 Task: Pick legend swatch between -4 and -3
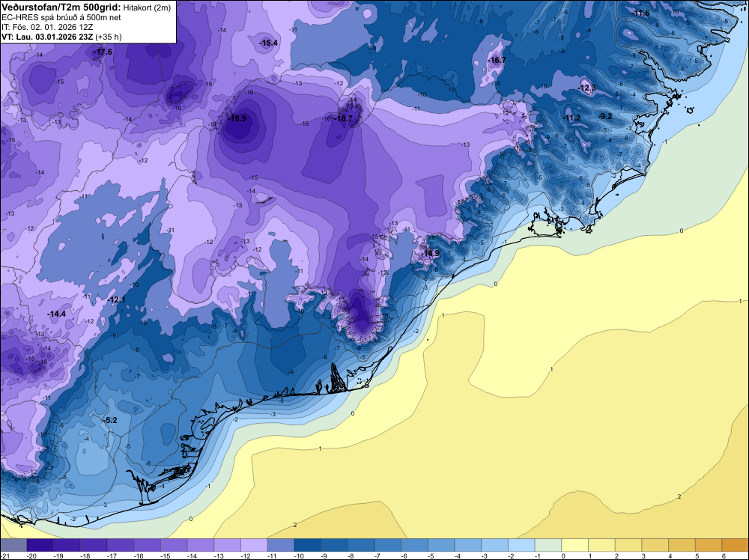tap(468, 544)
